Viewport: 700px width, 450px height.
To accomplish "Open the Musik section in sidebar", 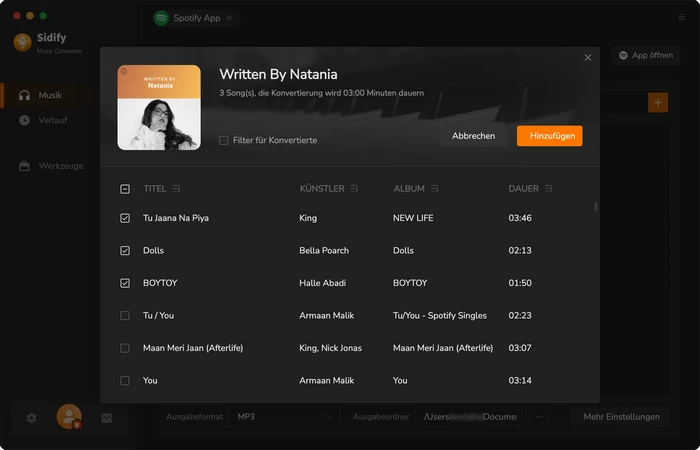I will 47,95.
